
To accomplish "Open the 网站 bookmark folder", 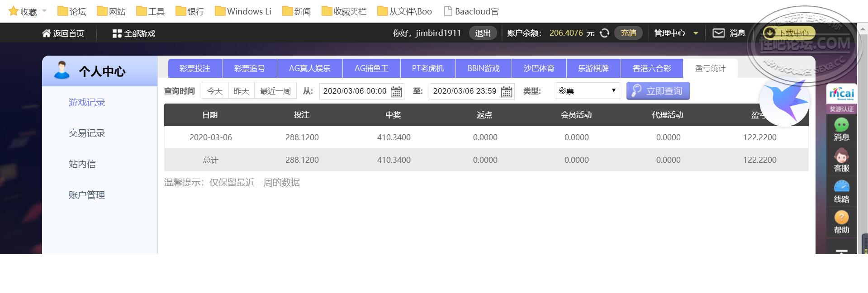I will pyautogui.click(x=111, y=11).
